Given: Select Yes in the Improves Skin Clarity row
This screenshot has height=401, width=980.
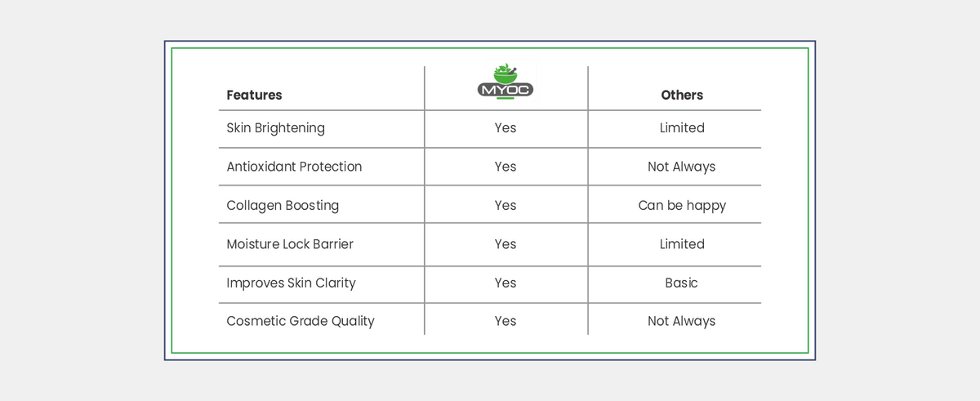Looking at the screenshot, I should (506, 283).
